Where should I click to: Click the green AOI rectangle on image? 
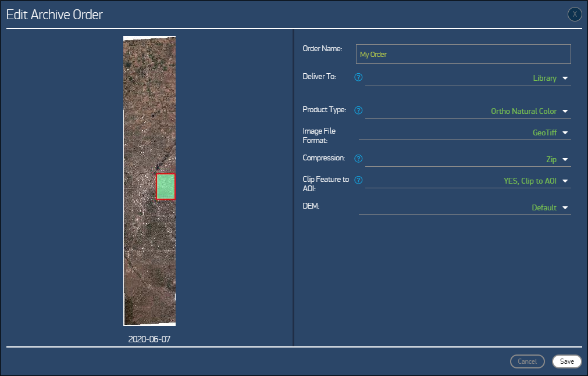(166, 187)
